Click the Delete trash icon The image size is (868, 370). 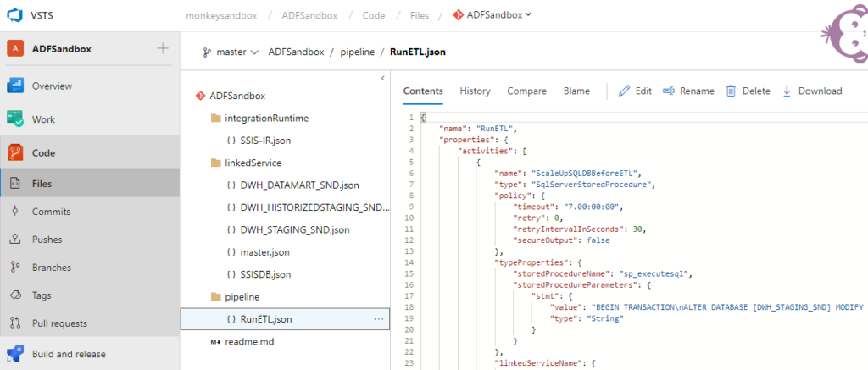tap(731, 91)
